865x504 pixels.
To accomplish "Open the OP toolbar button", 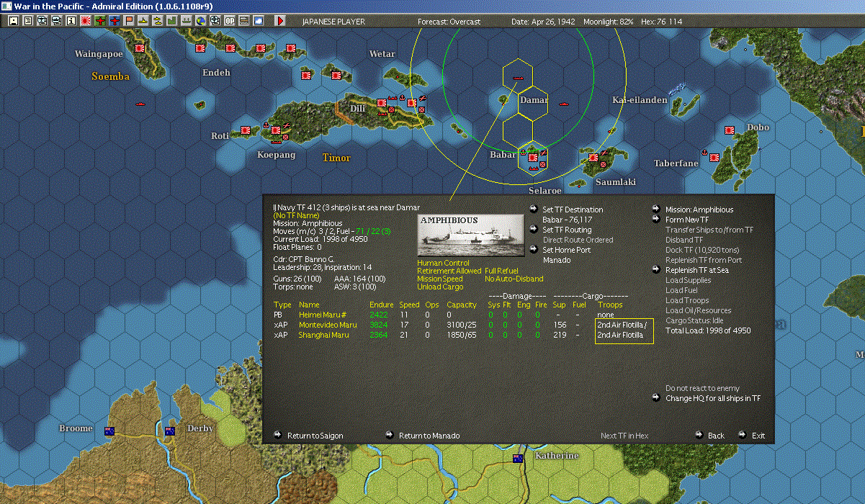I will 229,21.
